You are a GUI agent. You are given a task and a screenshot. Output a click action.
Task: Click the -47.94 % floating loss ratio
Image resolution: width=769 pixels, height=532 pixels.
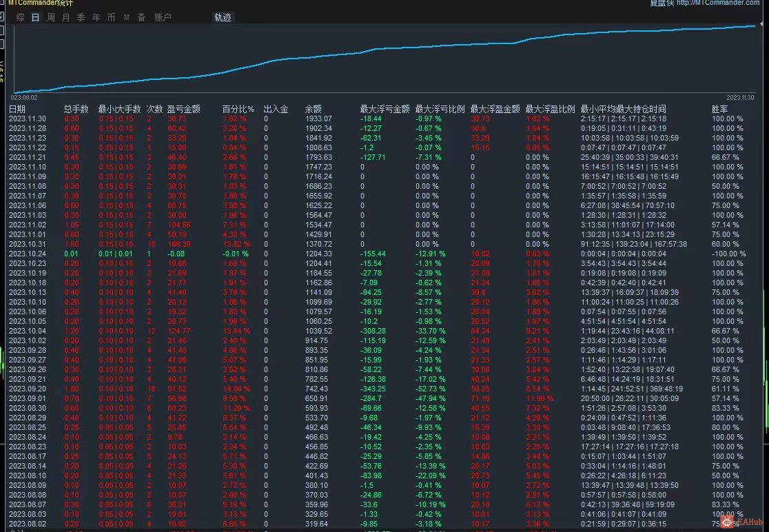(x=431, y=398)
